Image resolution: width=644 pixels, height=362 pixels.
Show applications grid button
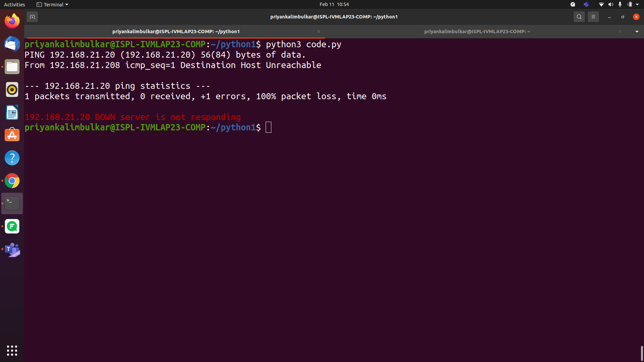click(x=12, y=350)
